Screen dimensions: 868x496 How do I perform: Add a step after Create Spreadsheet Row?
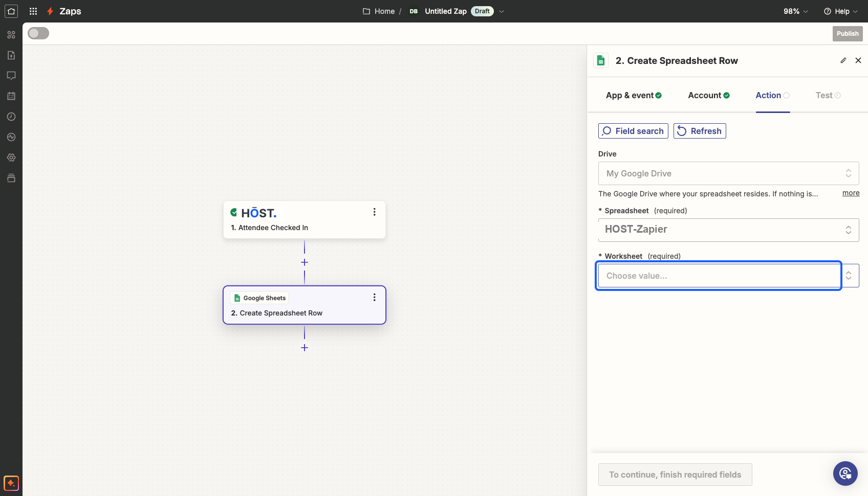coord(305,348)
